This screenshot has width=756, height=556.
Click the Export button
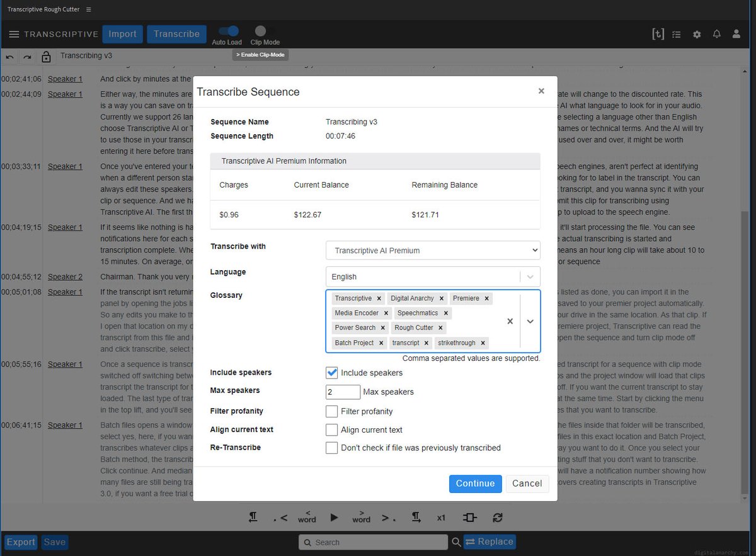(x=21, y=542)
